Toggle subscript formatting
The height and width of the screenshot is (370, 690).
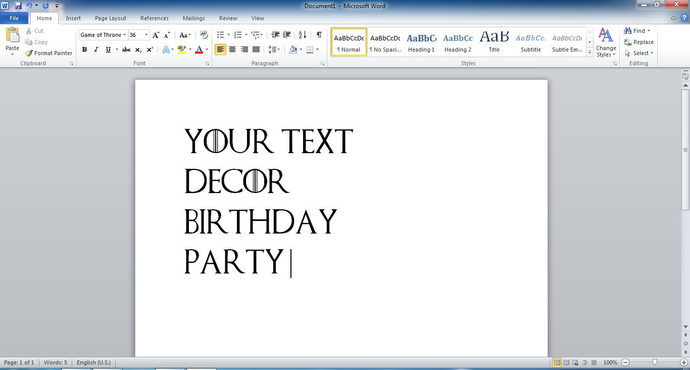click(x=138, y=50)
